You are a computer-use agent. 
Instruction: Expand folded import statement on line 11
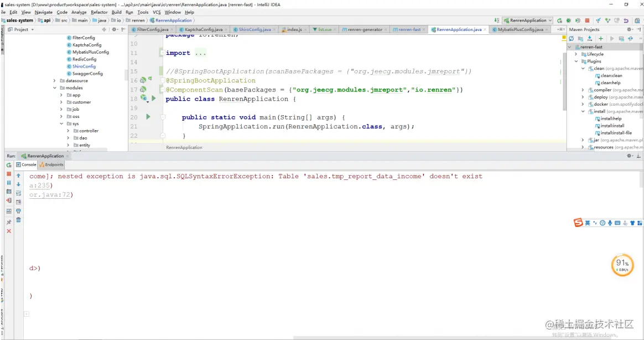(x=163, y=53)
